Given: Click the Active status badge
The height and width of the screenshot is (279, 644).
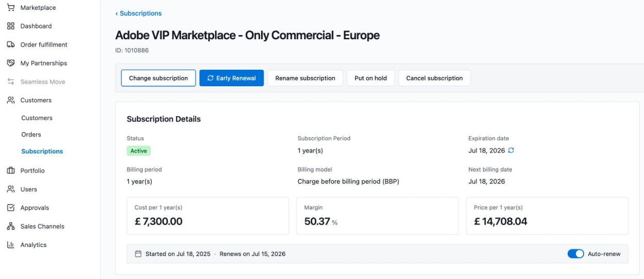Looking at the screenshot, I should click(x=139, y=151).
